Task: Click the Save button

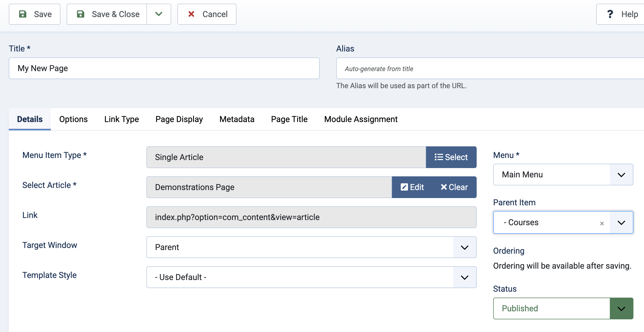Action: [x=35, y=14]
